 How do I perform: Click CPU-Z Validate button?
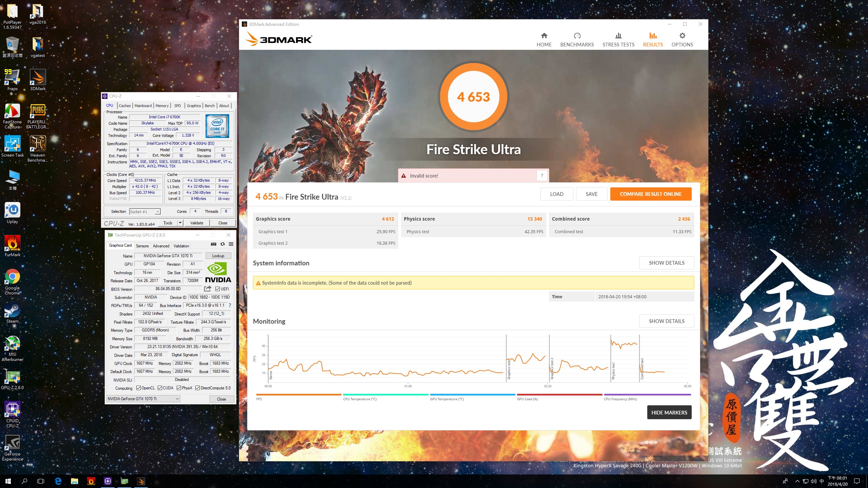[x=197, y=223]
